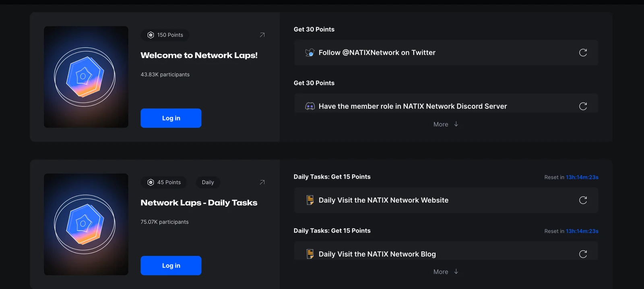Click the Daily tag badge
This screenshot has width=644, height=289.
(x=208, y=183)
